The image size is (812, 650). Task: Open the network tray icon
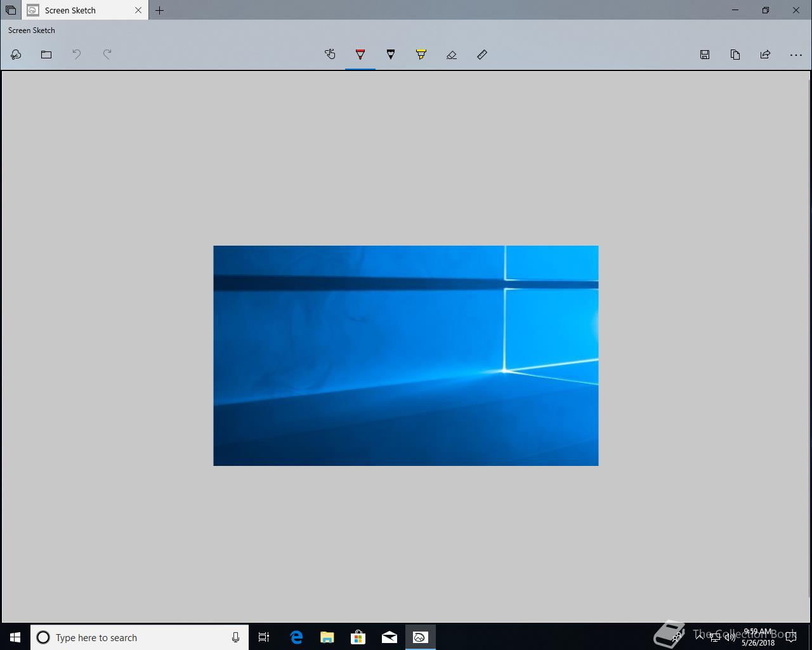[715, 637]
